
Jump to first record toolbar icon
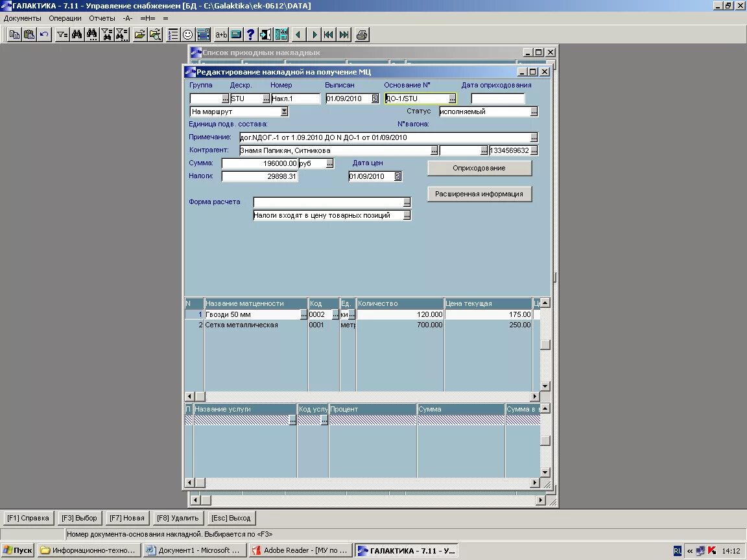pos(329,34)
